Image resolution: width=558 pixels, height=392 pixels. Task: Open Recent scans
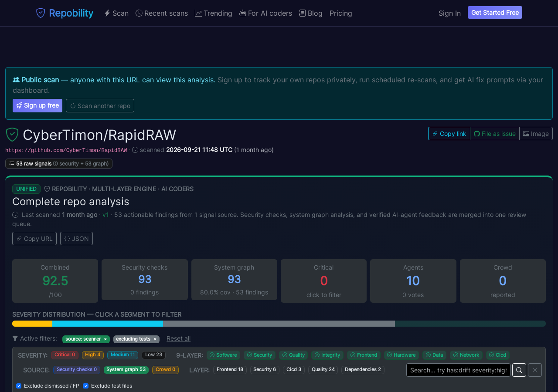[162, 13]
